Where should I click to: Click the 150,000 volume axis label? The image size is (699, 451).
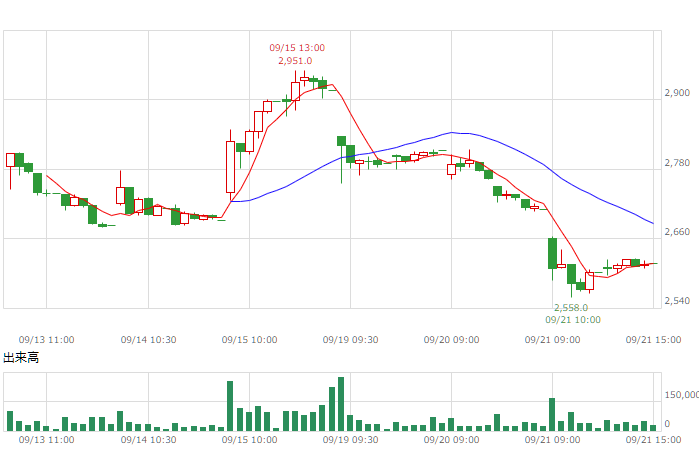[682, 395]
